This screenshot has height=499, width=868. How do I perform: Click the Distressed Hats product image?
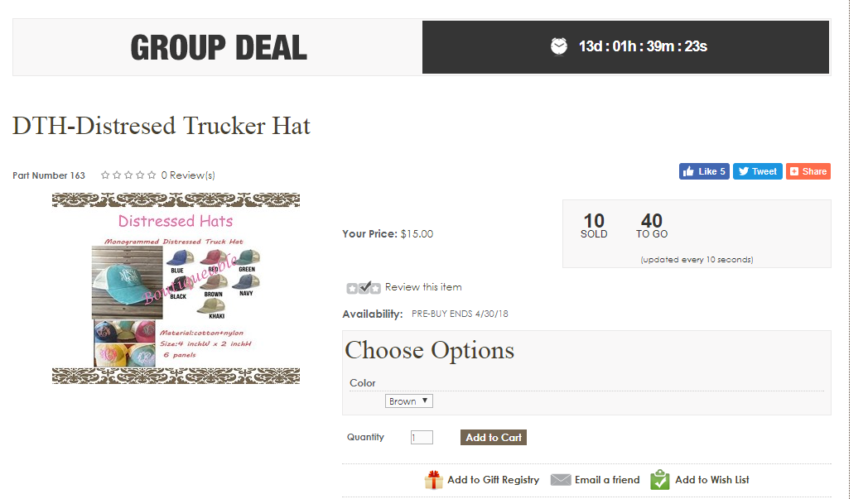pyautogui.click(x=176, y=288)
